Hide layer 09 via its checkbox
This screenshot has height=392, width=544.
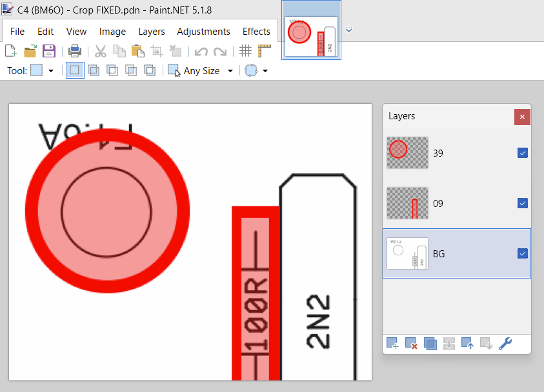[523, 203]
